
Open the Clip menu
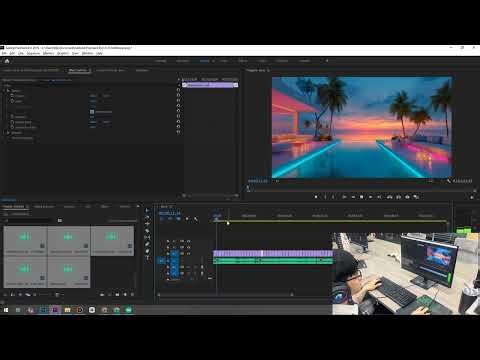point(21,53)
